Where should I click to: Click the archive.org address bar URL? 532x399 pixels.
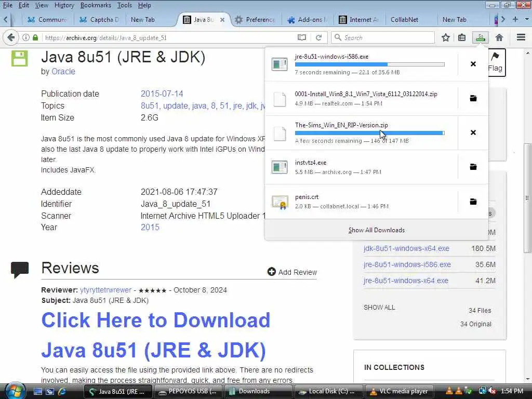point(105,37)
